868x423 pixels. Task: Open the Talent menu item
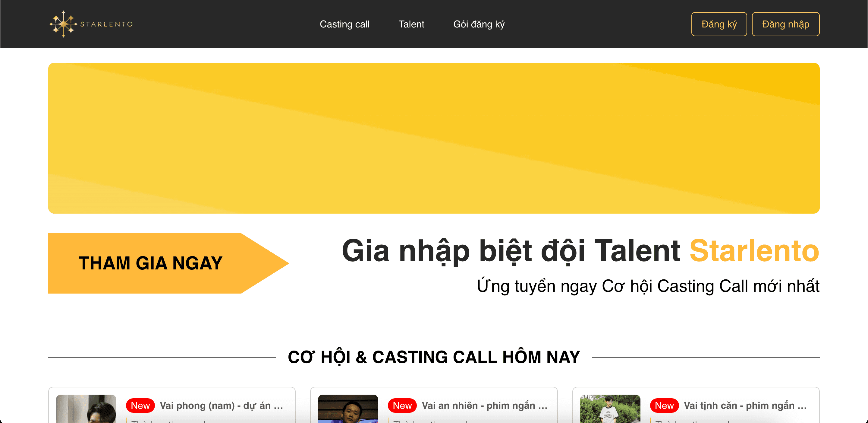[x=411, y=24]
